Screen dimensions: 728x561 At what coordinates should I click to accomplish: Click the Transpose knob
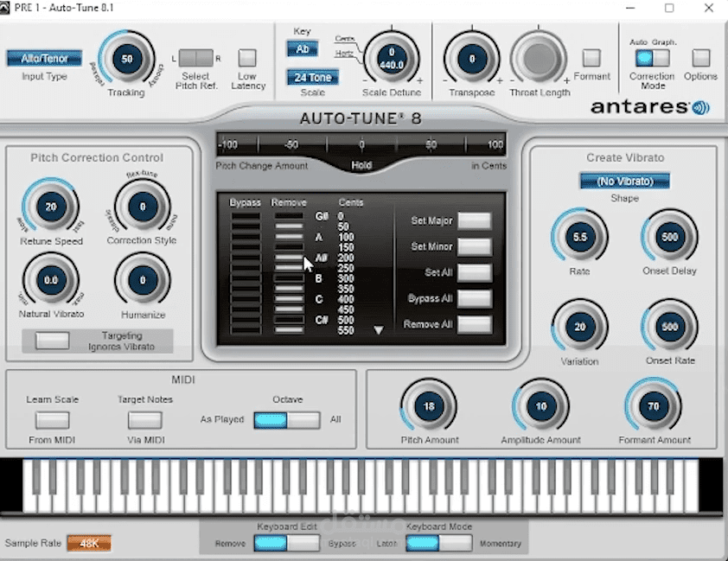click(x=472, y=59)
